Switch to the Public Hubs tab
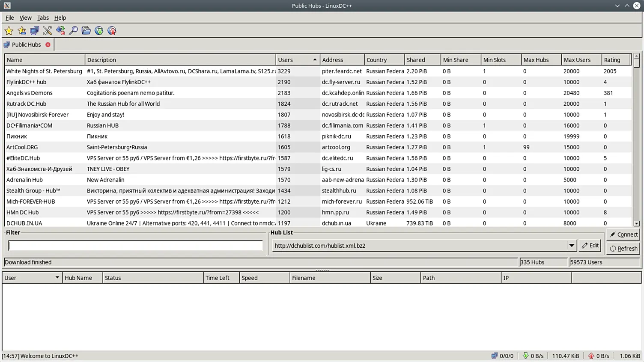The height and width of the screenshot is (362, 644). click(x=27, y=45)
